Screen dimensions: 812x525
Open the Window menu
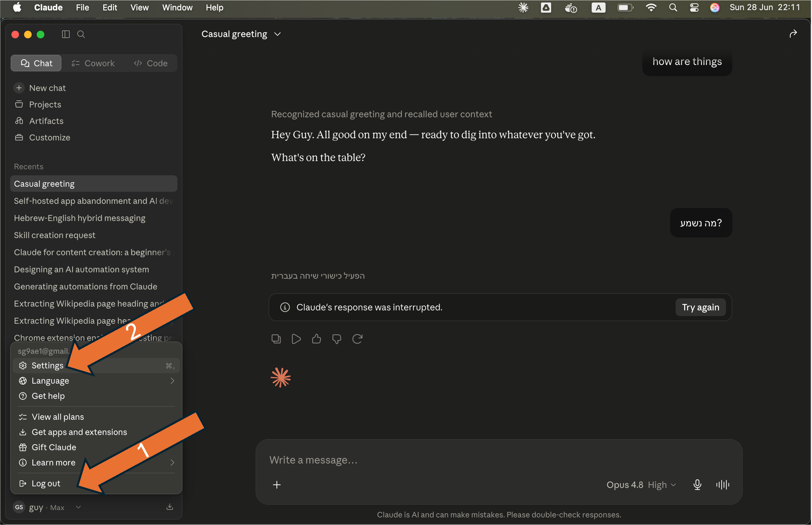point(177,8)
